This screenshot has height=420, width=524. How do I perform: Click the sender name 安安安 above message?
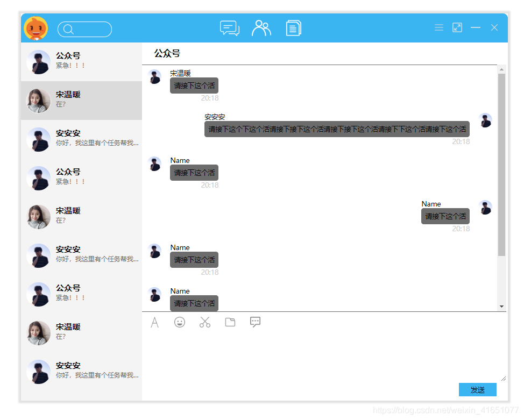[x=215, y=117]
